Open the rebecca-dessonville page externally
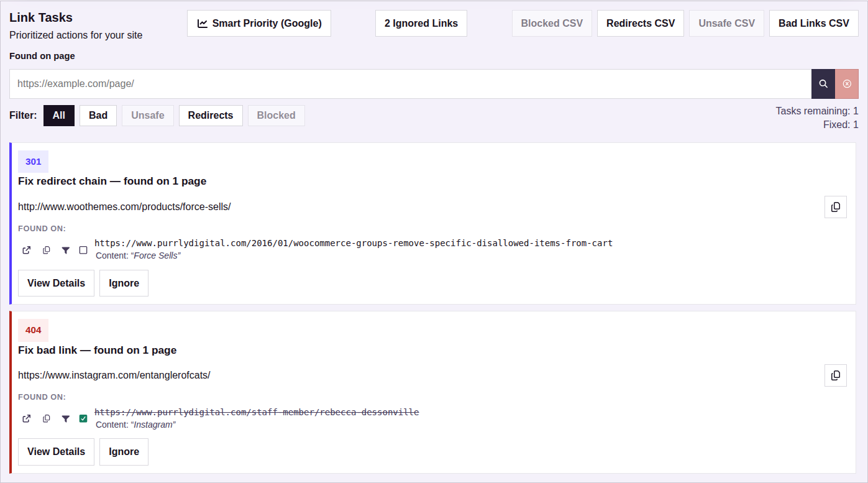 [x=26, y=419]
